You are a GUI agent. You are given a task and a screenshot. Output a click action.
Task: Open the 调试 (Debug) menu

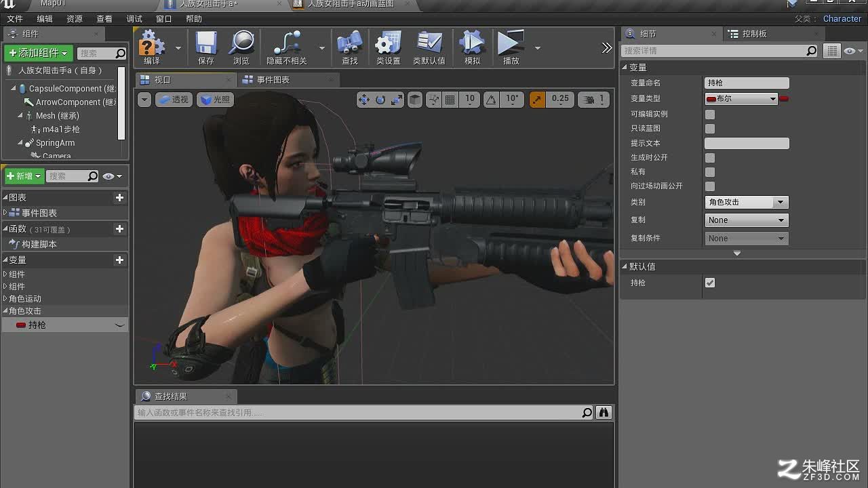coord(134,19)
